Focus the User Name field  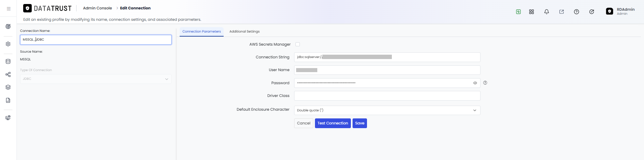tap(387, 70)
